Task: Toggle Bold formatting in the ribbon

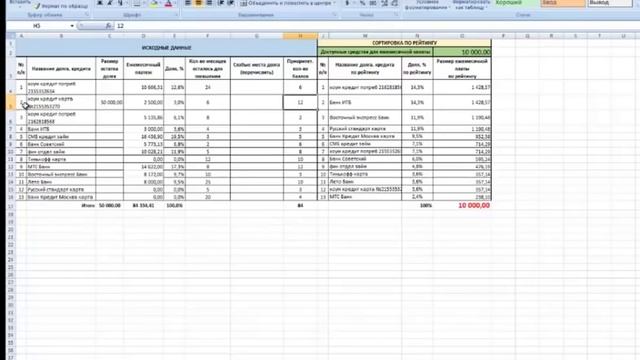Action: click(x=100, y=3)
